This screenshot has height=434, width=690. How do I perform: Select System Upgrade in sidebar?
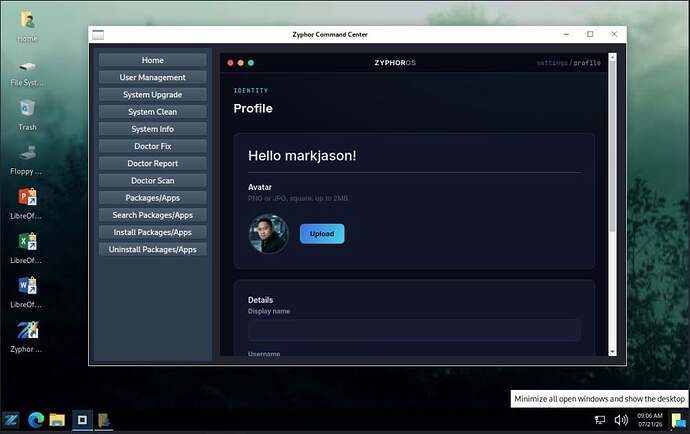153,94
